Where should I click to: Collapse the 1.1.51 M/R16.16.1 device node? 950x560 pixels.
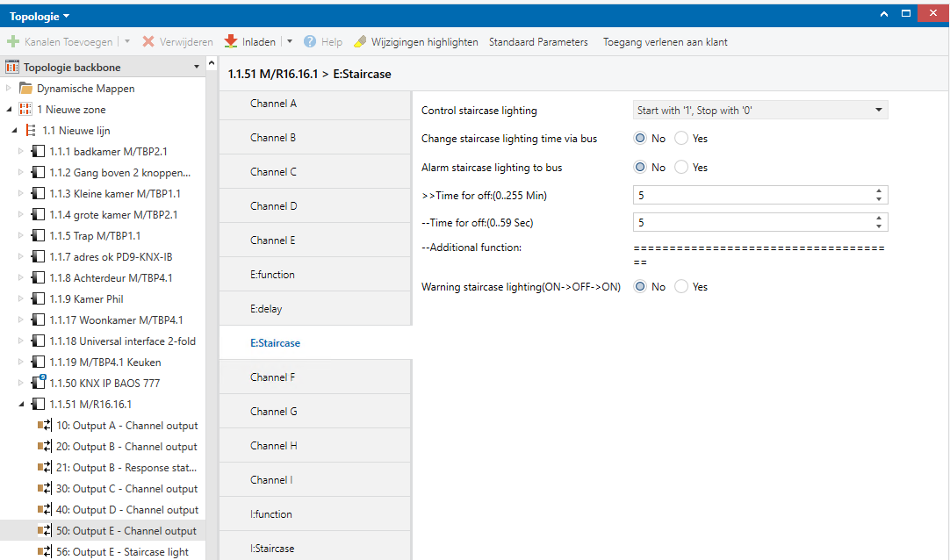[21, 405]
